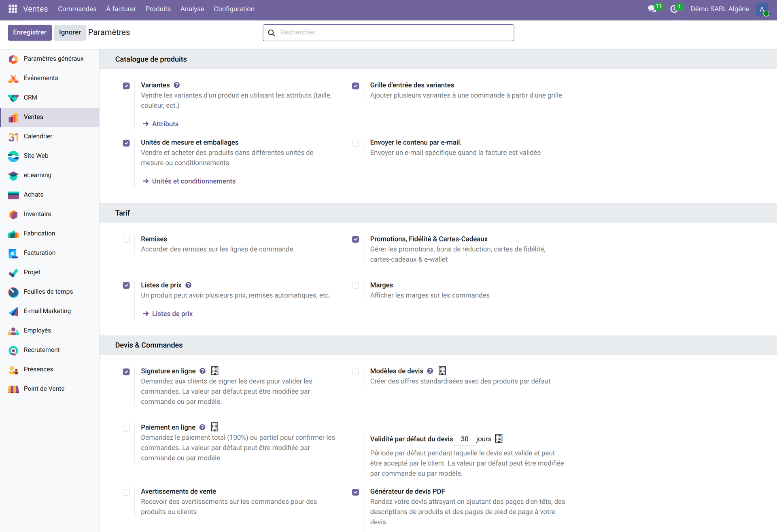Click the Projet sidebar icon
This screenshot has height=532, width=777.
(x=13, y=273)
